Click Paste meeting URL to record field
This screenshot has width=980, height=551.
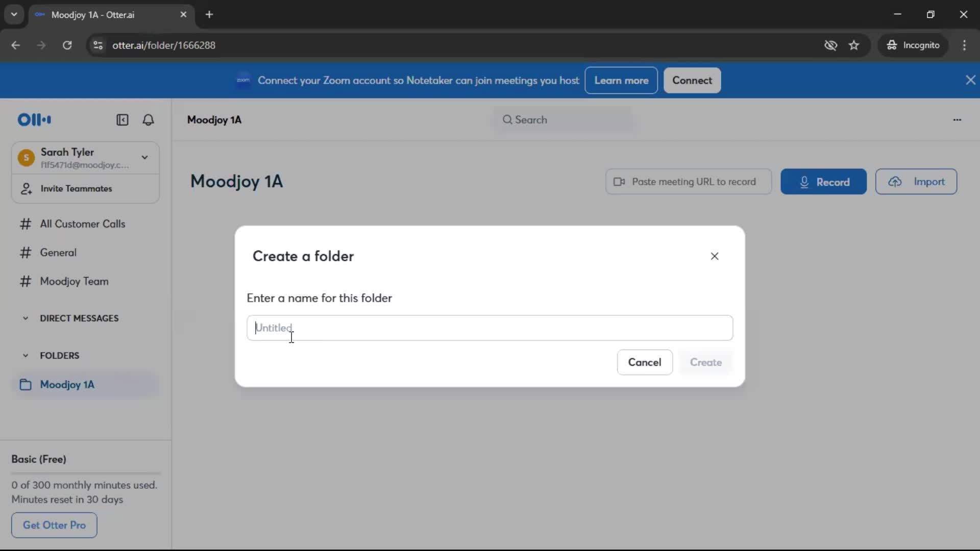click(689, 182)
